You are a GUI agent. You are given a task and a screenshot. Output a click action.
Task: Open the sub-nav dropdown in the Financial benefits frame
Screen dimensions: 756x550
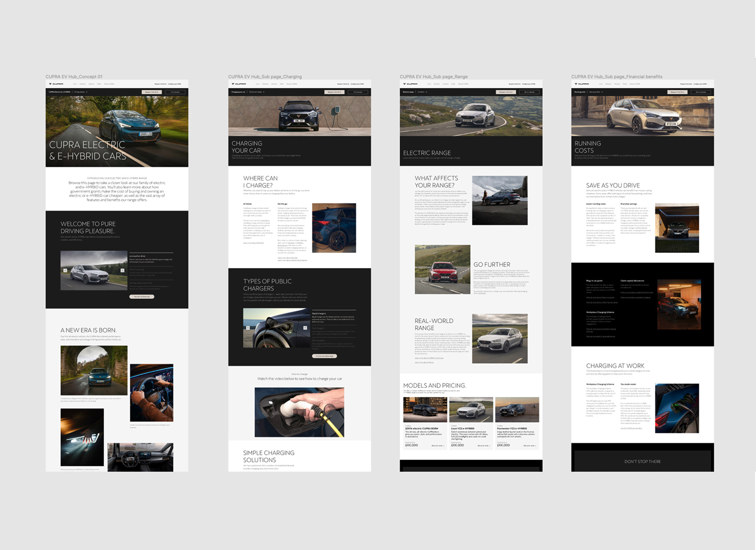pyautogui.click(x=596, y=92)
